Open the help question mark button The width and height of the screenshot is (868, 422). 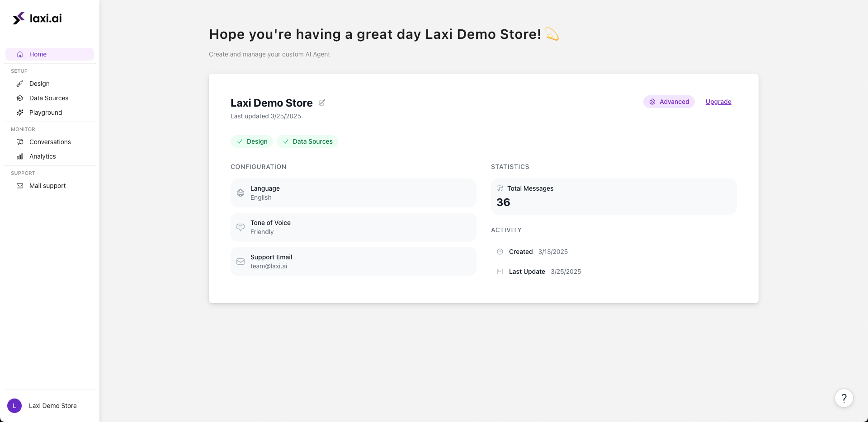coord(844,398)
